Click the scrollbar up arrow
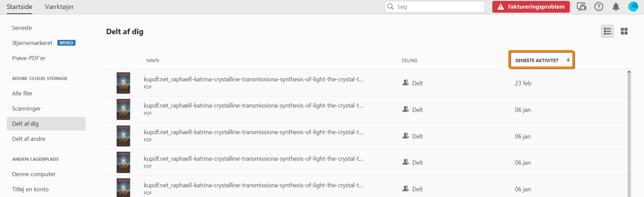The image size is (644, 197). pyautogui.click(x=629, y=72)
